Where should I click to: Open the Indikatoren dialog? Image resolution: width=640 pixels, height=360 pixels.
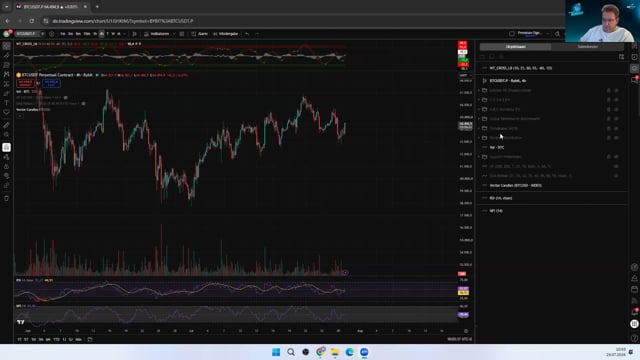(157, 33)
